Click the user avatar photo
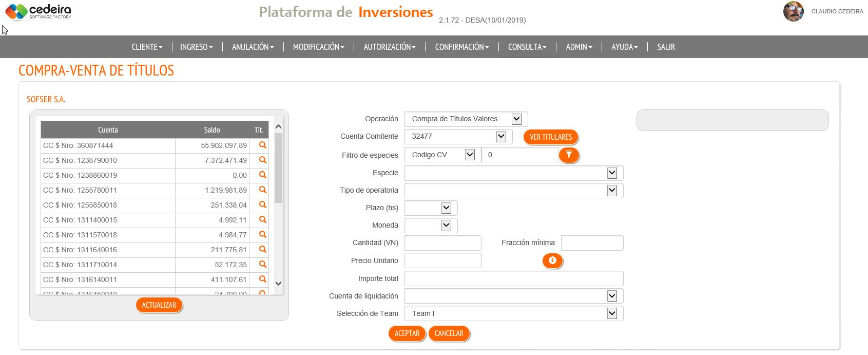The width and height of the screenshot is (868, 355). [793, 11]
